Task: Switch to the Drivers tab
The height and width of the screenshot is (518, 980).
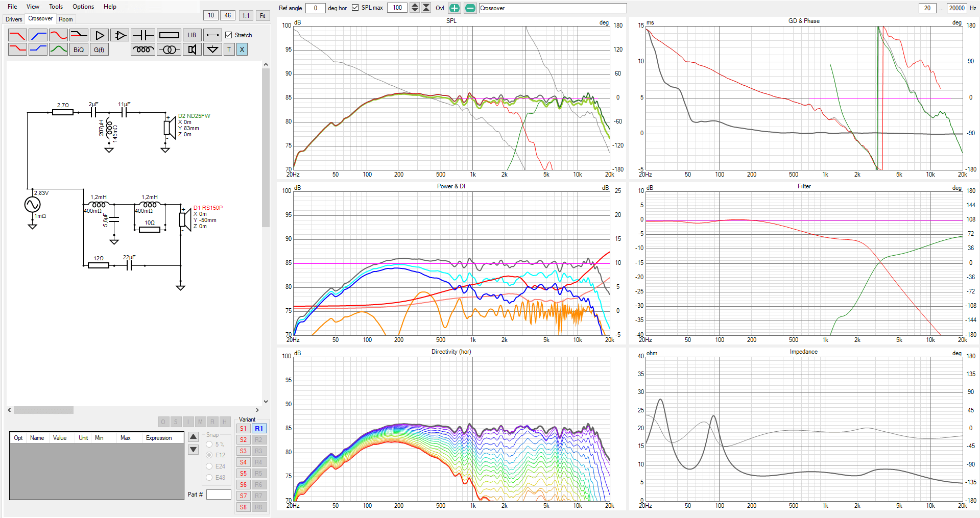Action: click(14, 19)
